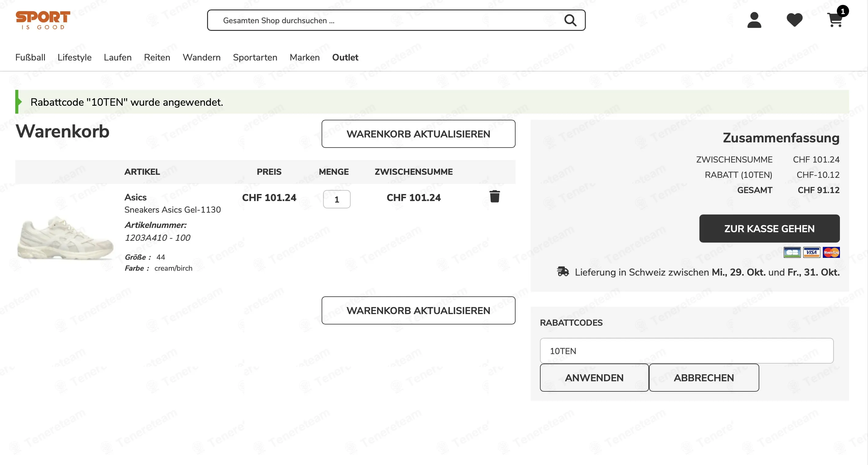The width and height of the screenshot is (868, 465).
Task: Click the bottom Warenkorb aktualisieren button
Action: point(418,310)
